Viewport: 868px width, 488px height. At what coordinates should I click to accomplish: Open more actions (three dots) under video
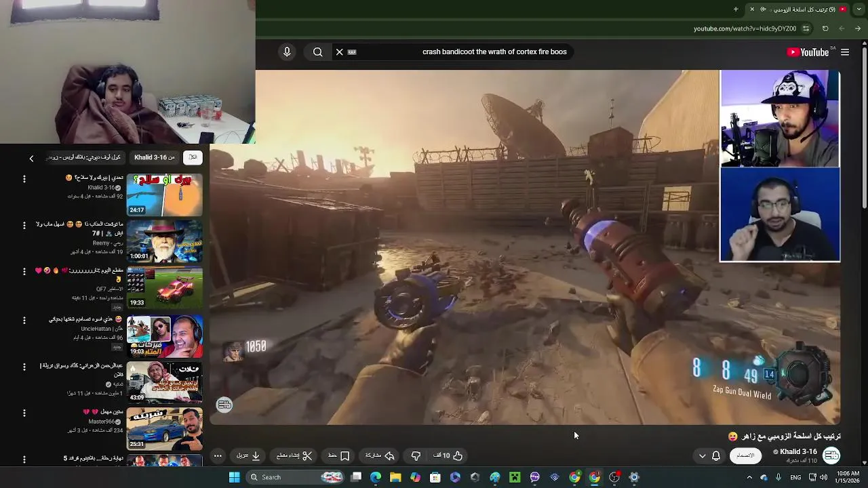pos(218,456)
